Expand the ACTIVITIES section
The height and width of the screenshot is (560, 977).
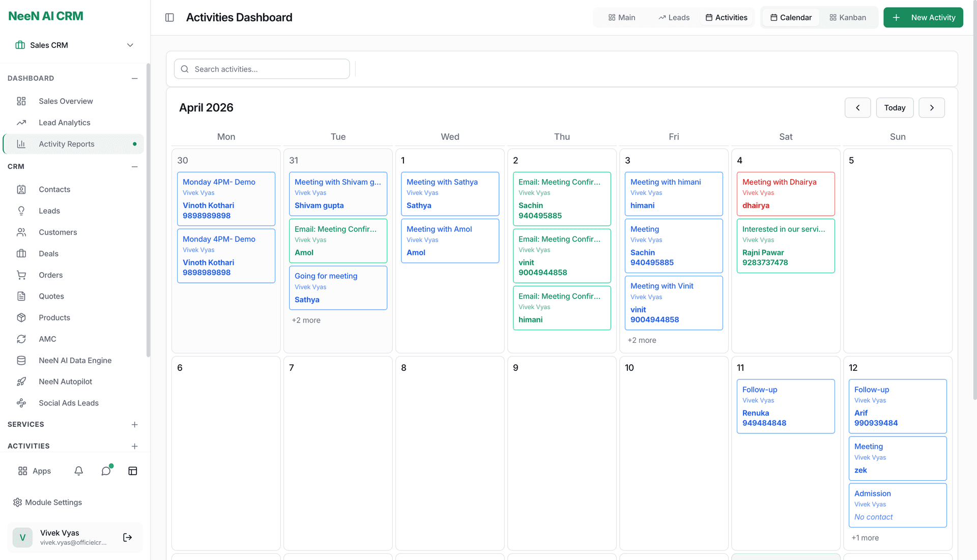[134, 447]
